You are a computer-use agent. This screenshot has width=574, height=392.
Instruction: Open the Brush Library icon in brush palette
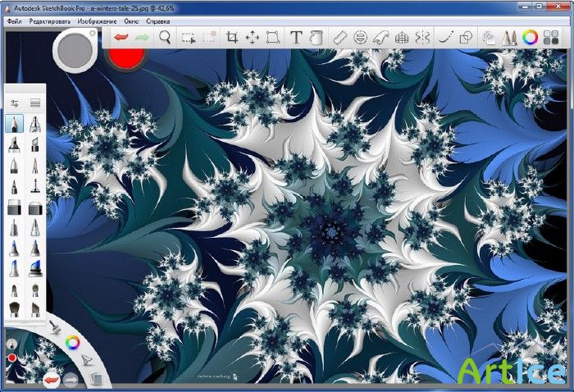[35, 103]
